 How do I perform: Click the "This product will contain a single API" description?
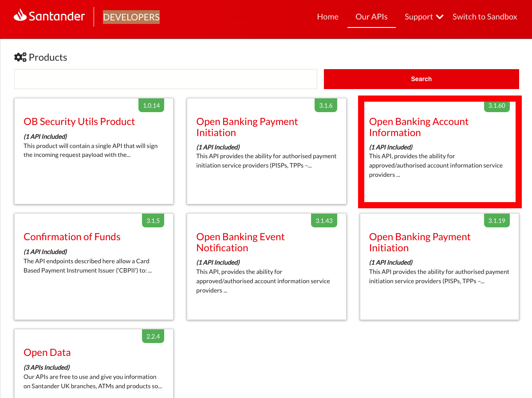pyautogui.click(x=91, y=150)
